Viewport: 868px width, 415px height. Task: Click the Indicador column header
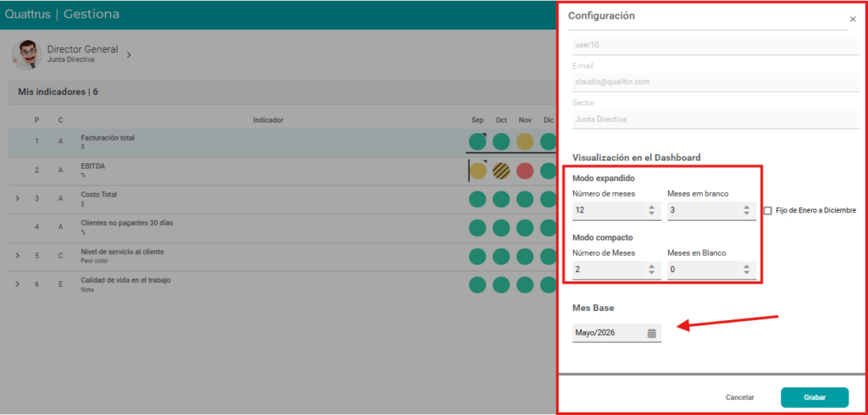click(x=269, y=120)
